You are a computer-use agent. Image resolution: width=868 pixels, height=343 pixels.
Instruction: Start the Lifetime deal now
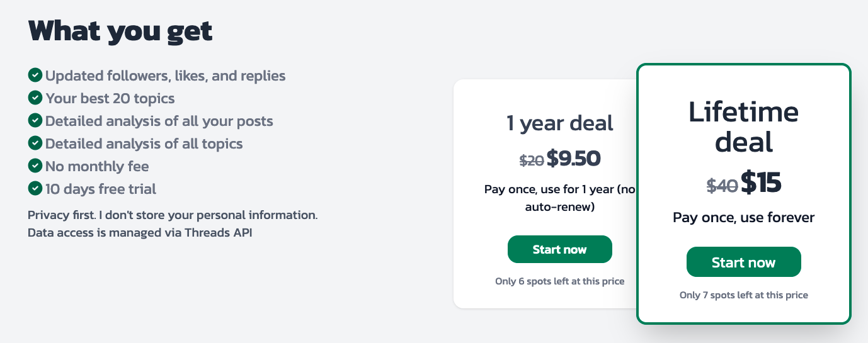click(743, 262)
